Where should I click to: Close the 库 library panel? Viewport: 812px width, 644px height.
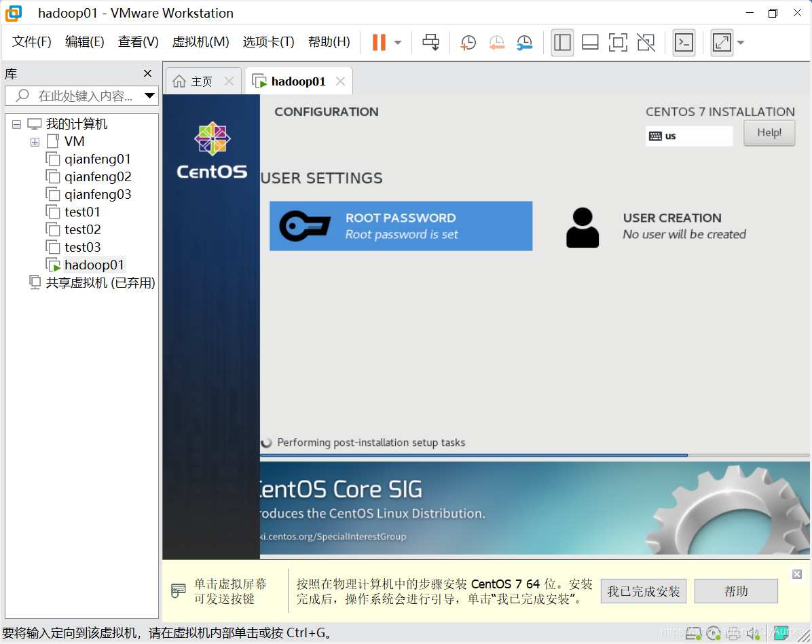point(147,73)
